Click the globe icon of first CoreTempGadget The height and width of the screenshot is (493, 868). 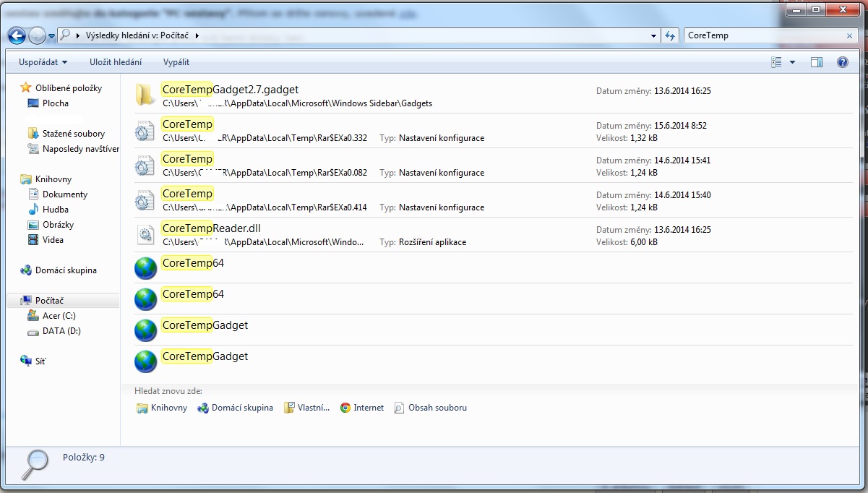pyautogui.click(x=146, y=330)
